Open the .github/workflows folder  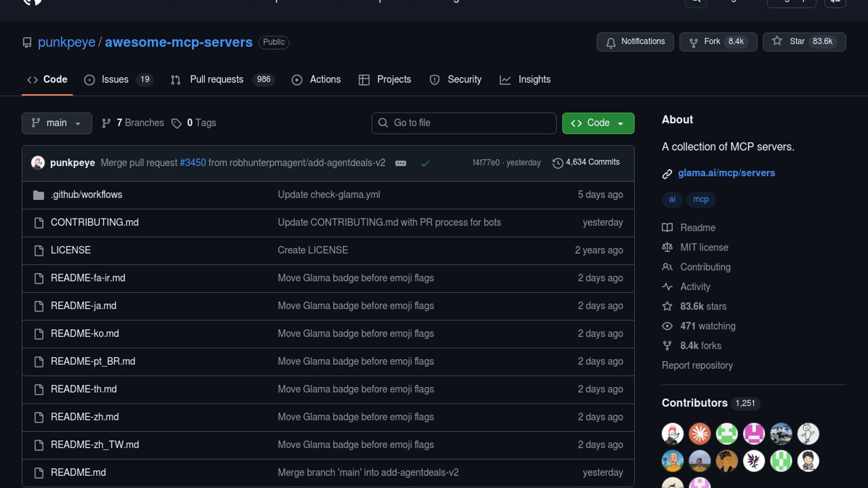click(86, 195)
